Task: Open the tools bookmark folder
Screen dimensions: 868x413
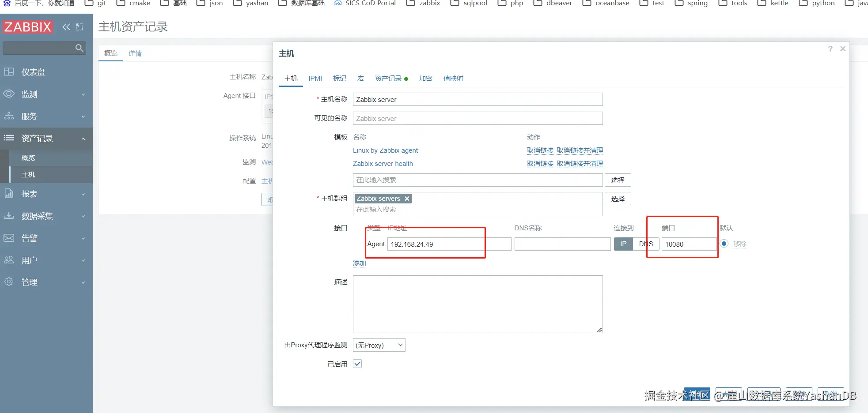Action: (733, 3)
